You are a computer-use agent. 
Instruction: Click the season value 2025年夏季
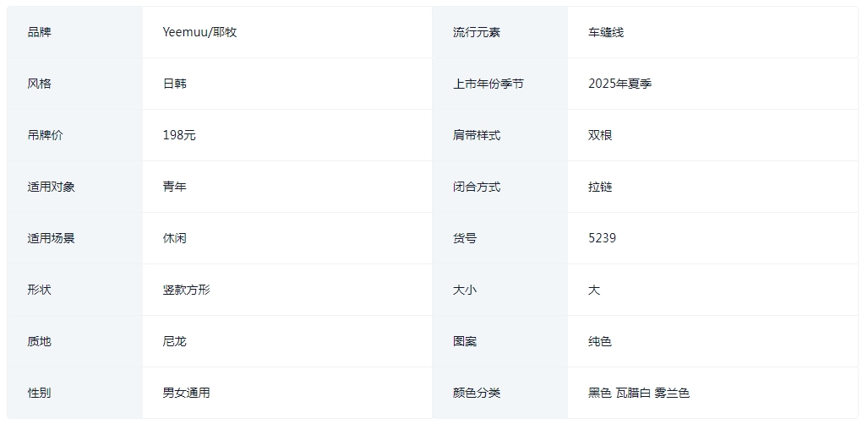[620, 84]
